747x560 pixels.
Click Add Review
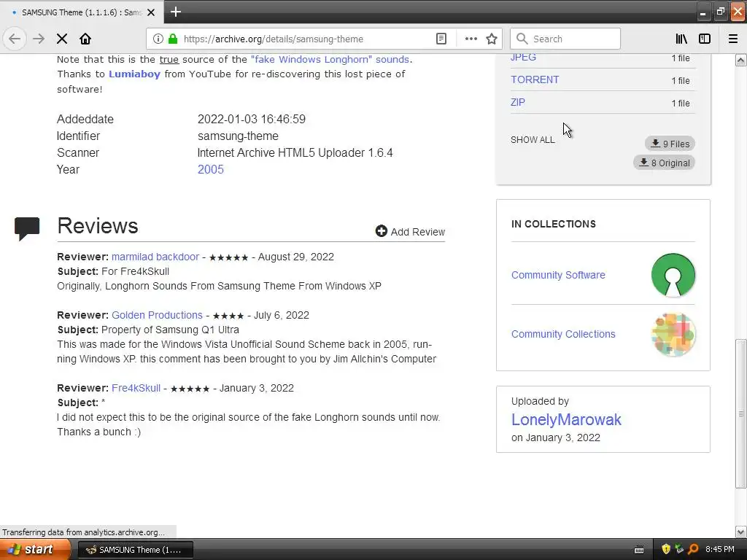click(x=410, y=231)
